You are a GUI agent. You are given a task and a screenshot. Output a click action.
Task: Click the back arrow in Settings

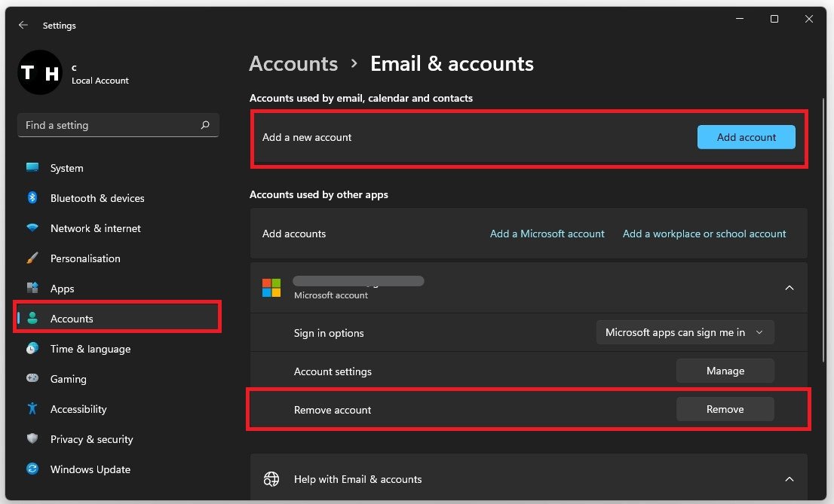click(23, 25)
